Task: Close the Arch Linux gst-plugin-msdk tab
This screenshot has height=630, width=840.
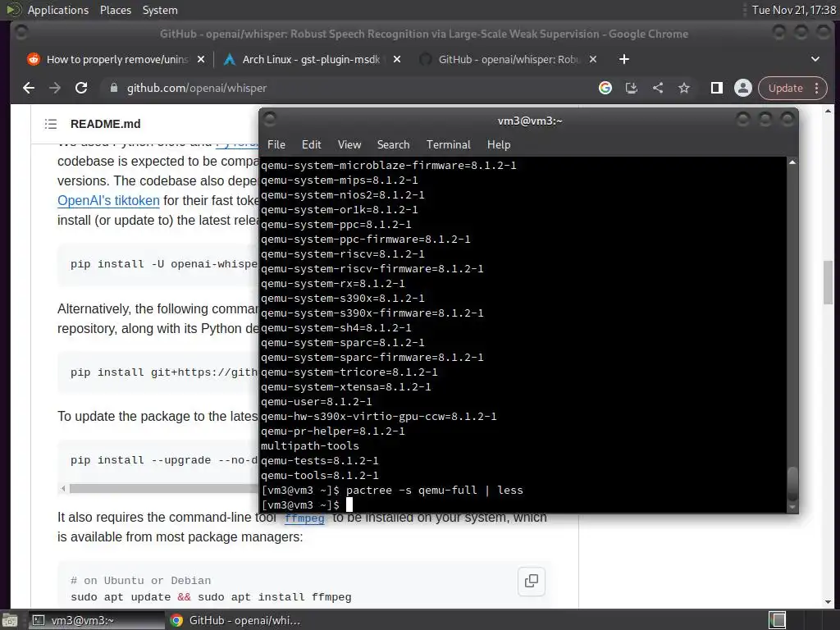Action: coord(397,59)
